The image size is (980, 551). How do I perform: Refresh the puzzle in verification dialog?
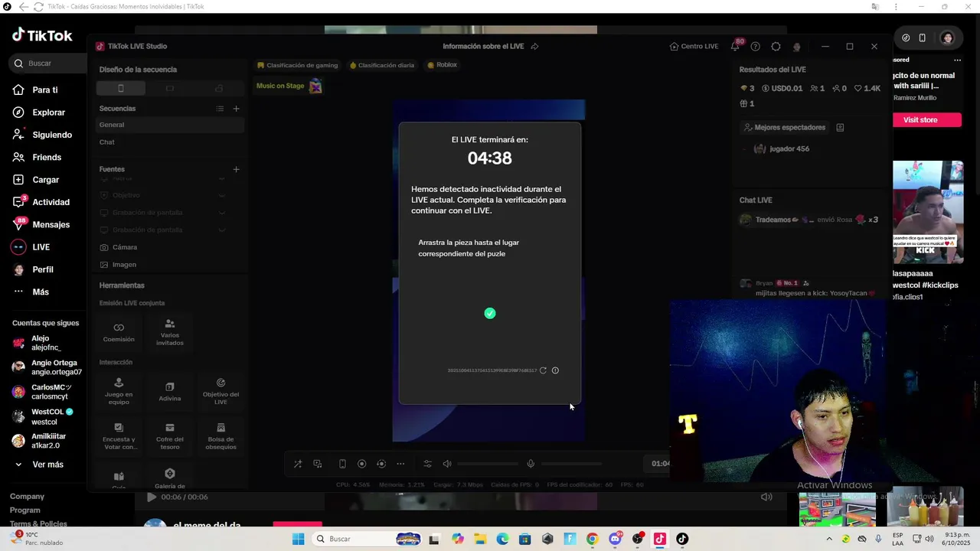coord(543,370)
